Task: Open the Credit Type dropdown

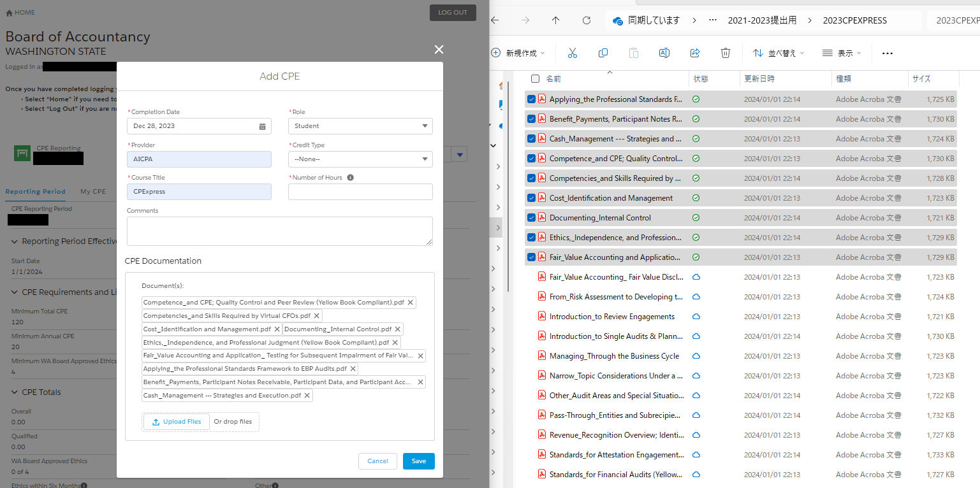Action: click(360, 159)
